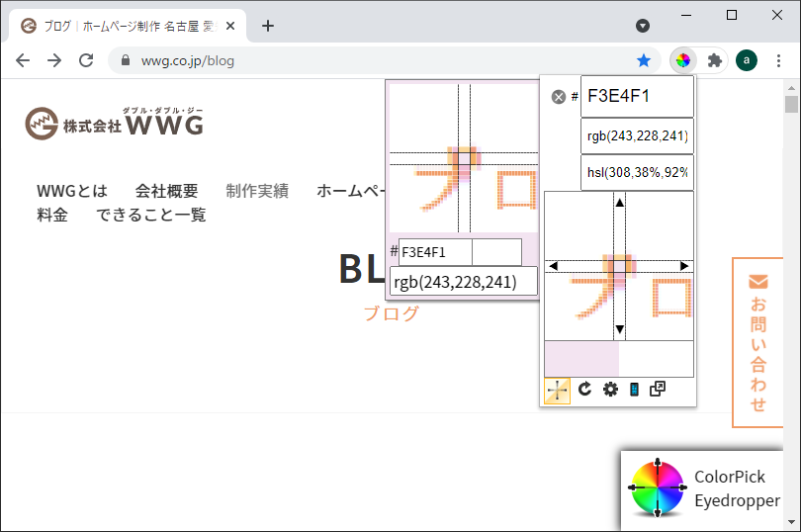
Task: Open the ColorPick pop-out window icon
Action: click(x=658, y=390)
